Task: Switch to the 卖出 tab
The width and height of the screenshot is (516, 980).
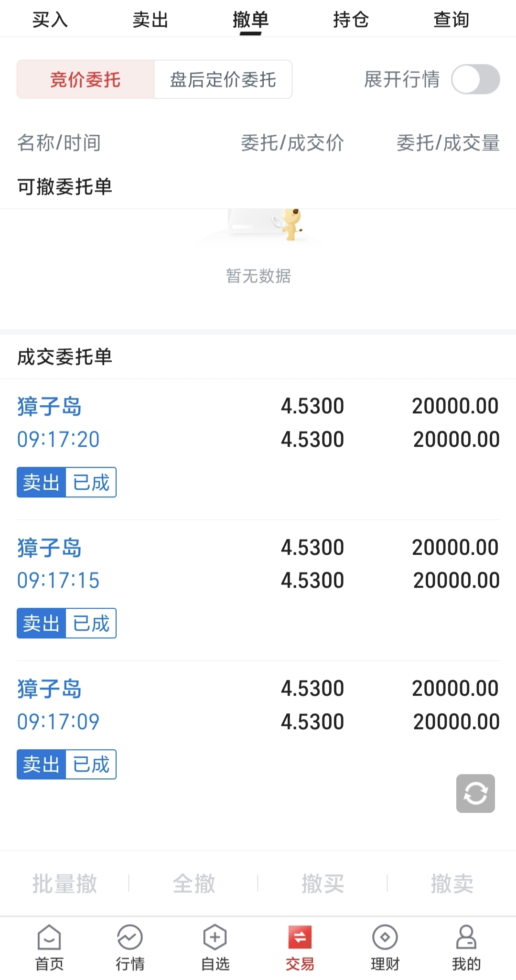Action: [x=150, y=20]
